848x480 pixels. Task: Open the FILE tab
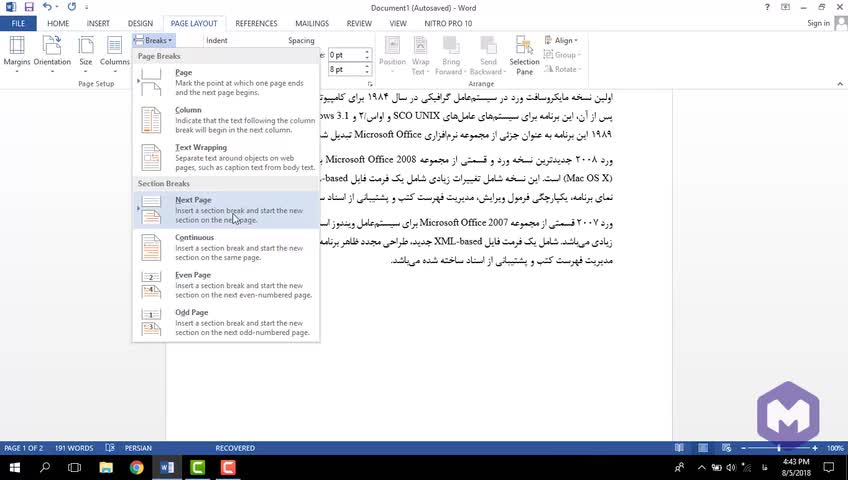click(18, 23)
